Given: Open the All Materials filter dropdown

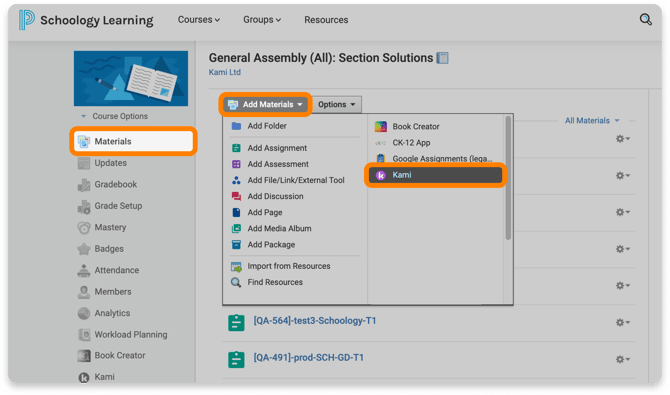Looking at the screenshot, I should pos(592,121).
